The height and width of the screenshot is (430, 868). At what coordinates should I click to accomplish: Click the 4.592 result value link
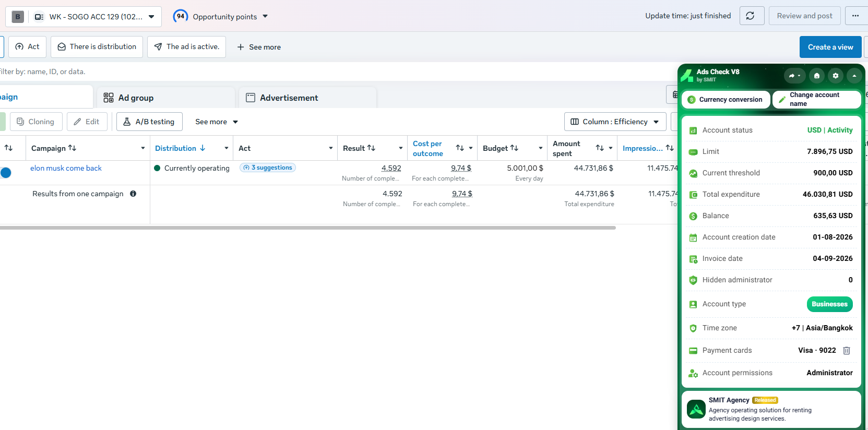pyautogui.click(x=391, y=168)
